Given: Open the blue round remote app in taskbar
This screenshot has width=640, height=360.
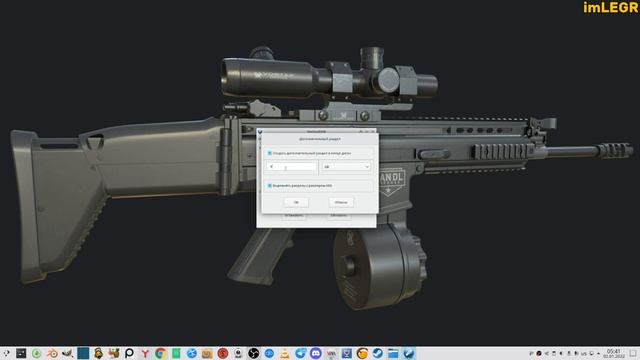Looking at the screenshot, I should (269, 353).
